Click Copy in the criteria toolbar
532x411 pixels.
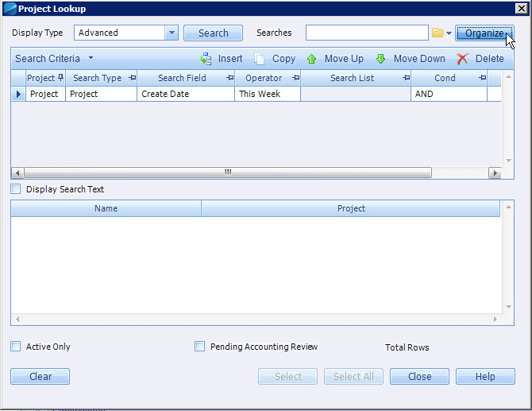point(276,59)
